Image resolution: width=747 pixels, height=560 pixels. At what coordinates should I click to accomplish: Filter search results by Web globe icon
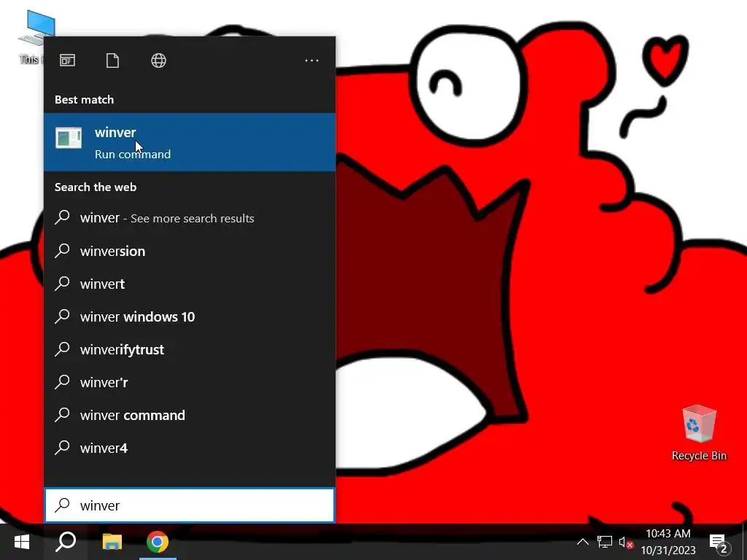pos(158,61)
